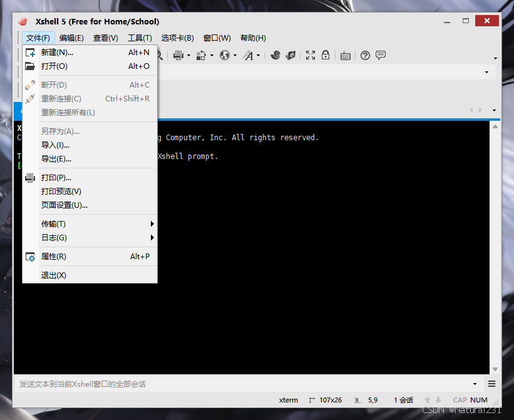514x420 pixels.
Task: Open compose bar hamburger menu icon
Action: pyautogui.click(x=491, y=384)
